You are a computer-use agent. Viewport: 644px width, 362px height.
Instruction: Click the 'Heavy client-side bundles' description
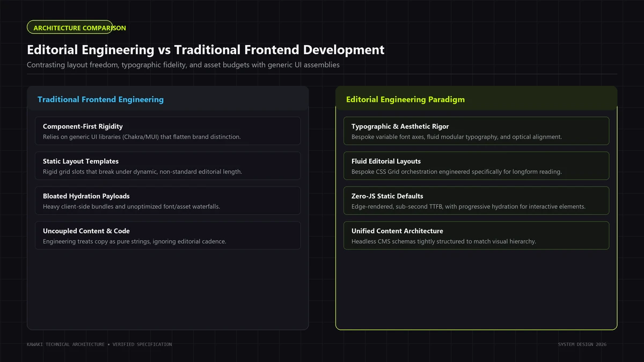point(131,206)
